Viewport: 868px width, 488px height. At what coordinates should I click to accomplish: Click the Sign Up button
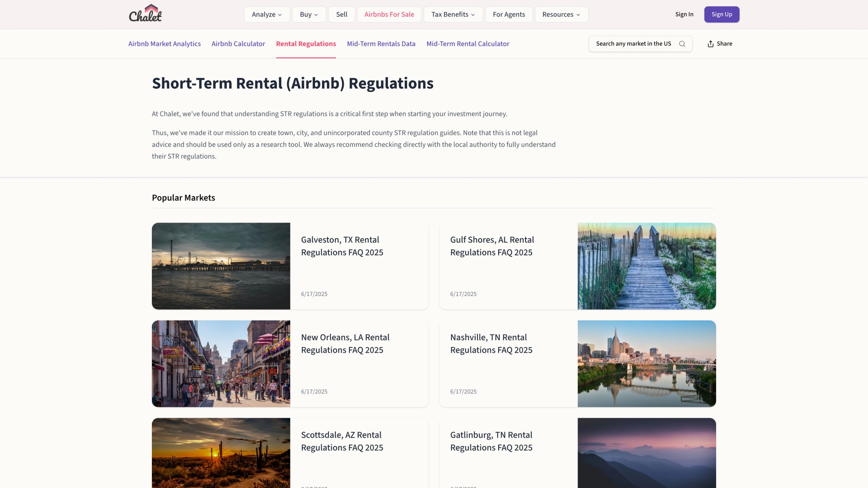tap(722, 14)
